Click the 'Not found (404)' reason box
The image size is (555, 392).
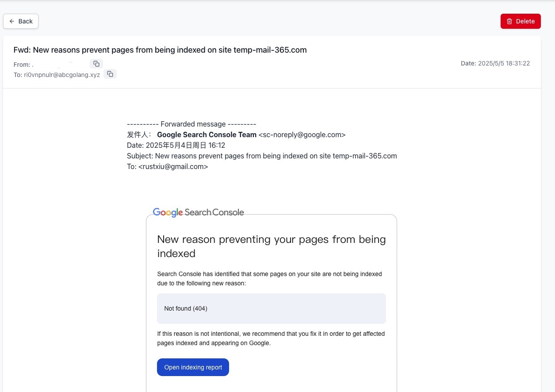click(272, 308)
